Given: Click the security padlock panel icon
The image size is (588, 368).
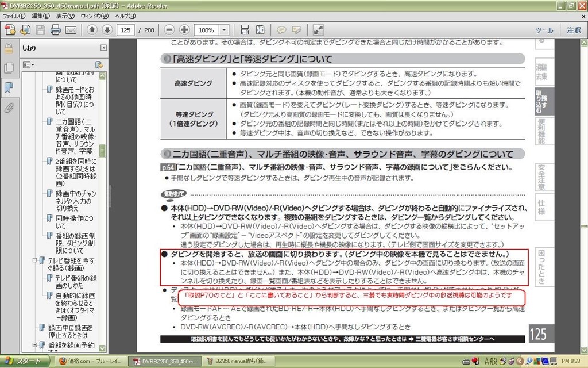Looking at the screenshot, I should (9, 49).
